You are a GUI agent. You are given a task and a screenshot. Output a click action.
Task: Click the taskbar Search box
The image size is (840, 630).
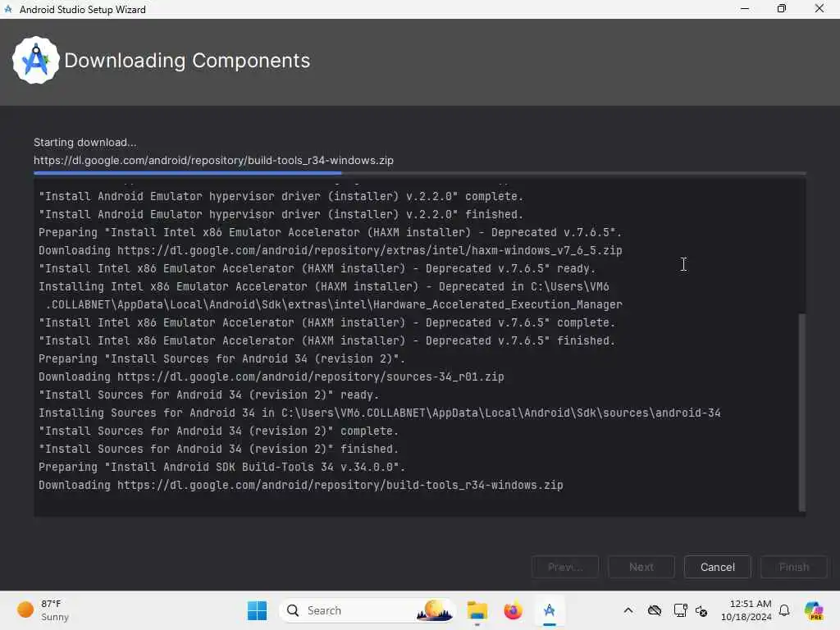point(367,610)
